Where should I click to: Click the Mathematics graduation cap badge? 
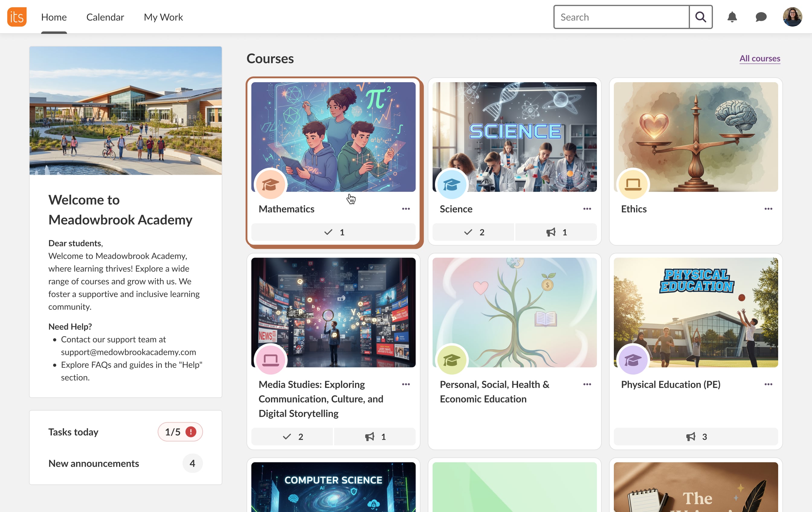coord(270,184)
